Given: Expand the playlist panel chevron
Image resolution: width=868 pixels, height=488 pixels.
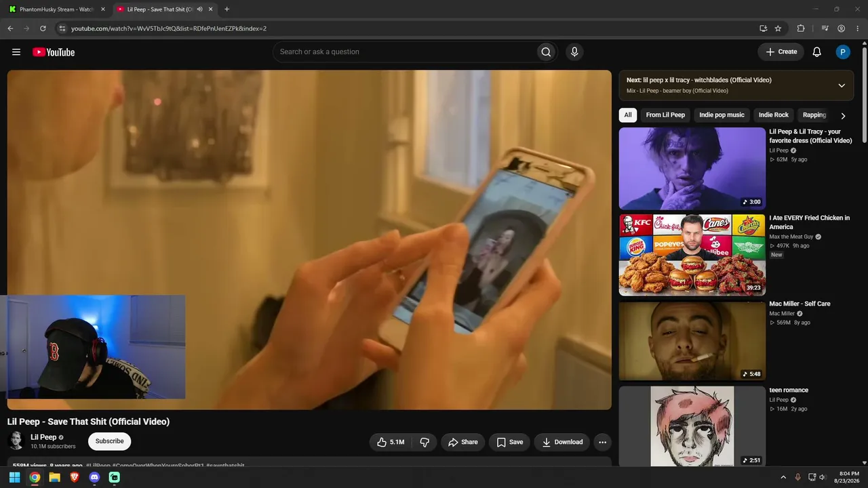Looking at the screenshot, I should coord(842,85).
